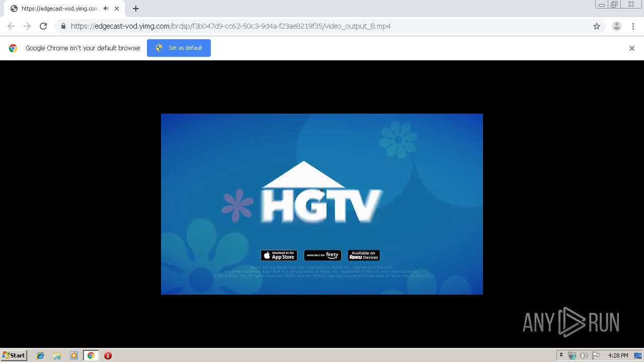The image size is (644, 362).
Task: Open the volume tray icon
Action: coord(584,355)
